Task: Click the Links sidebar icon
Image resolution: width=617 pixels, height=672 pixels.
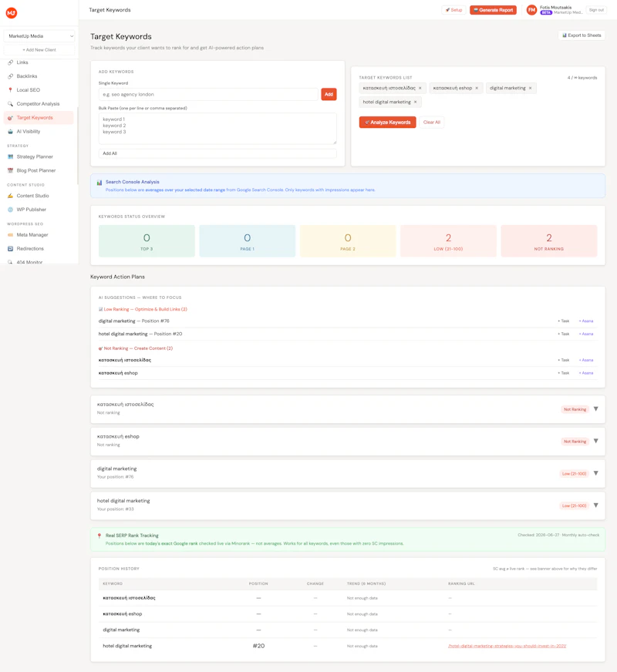Action: point(10,62)
